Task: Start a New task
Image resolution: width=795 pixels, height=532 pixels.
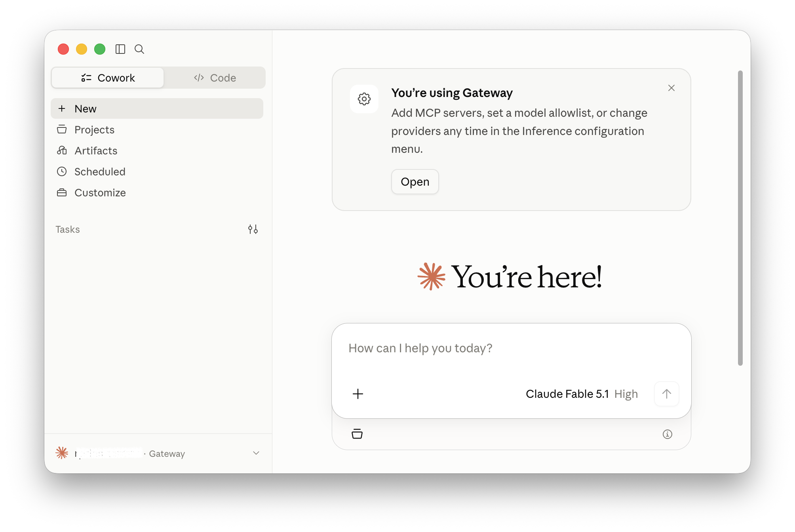Action: point(157,108)
